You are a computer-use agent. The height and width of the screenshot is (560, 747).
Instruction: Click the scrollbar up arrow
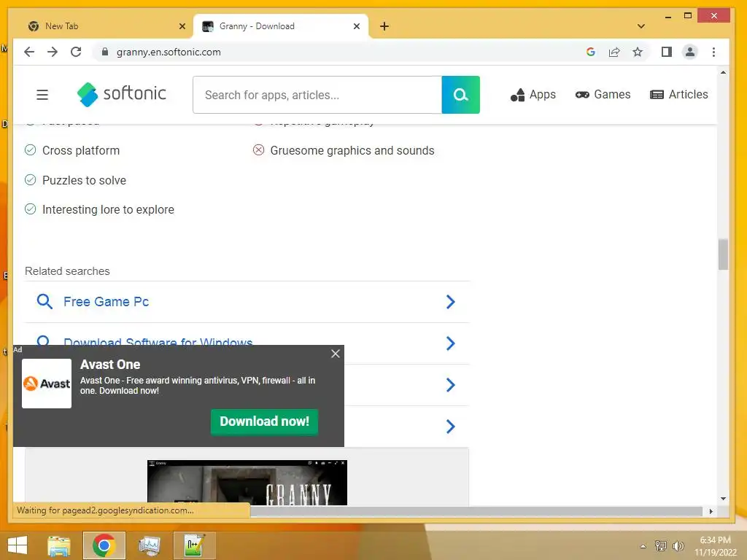coord(723,73)
